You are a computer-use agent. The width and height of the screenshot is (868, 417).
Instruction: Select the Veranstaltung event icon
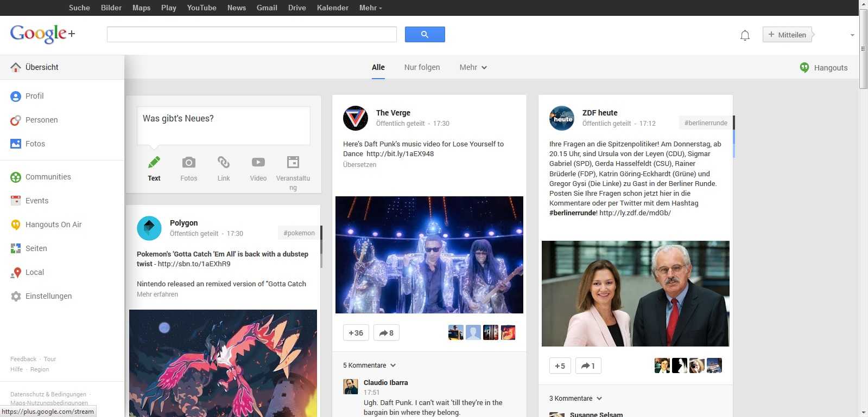[x=293, y=162]
